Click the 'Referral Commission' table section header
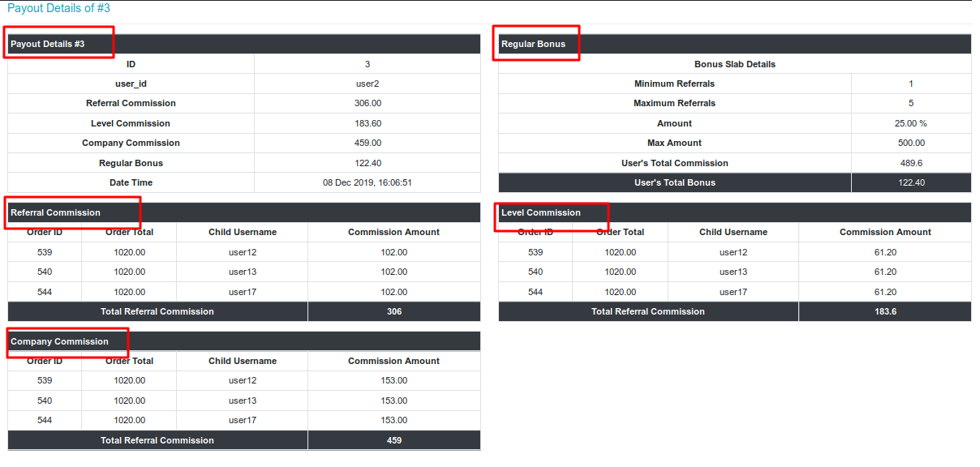The width and height of the screenshot is (980, 467). [56, 212]
